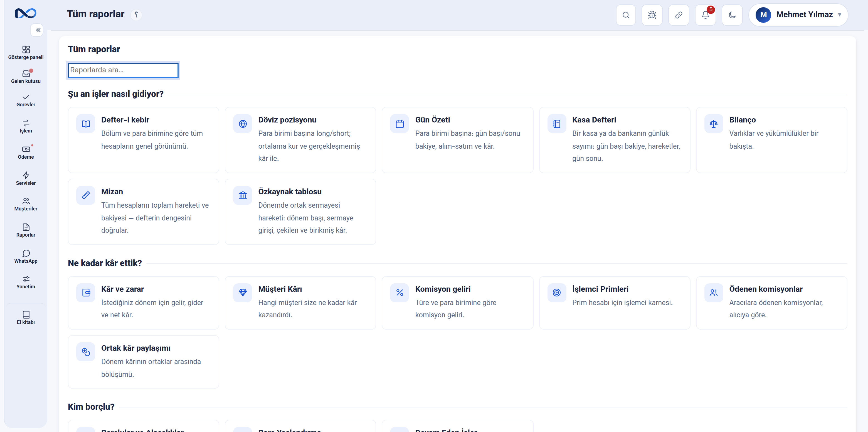The width and height of the screenshot is (868, 432).
Task: Click the Ödenen komisyonlar people icon
Action: coord(713,292)
